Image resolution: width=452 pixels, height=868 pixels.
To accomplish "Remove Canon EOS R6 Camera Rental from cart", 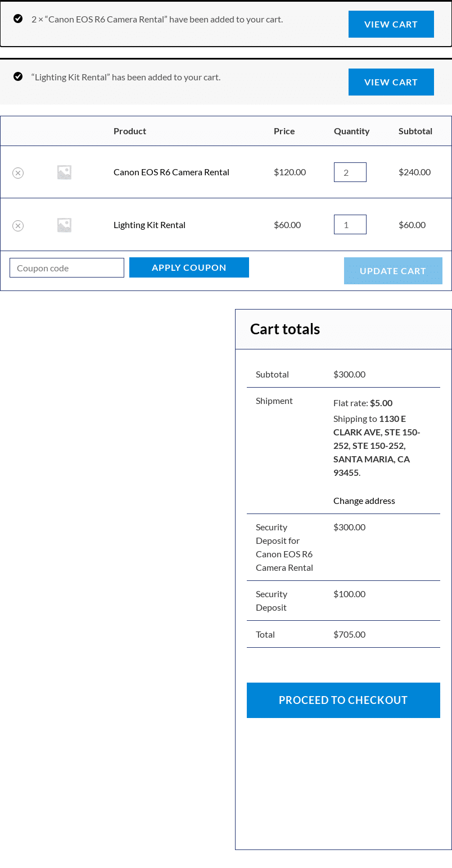I will tap(18, 173).
